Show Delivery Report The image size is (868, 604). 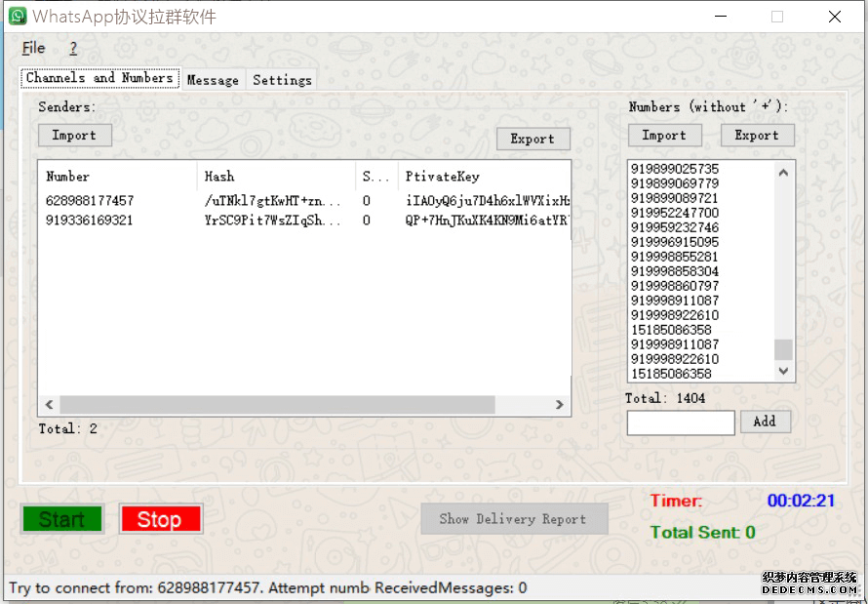pos(514,519)
